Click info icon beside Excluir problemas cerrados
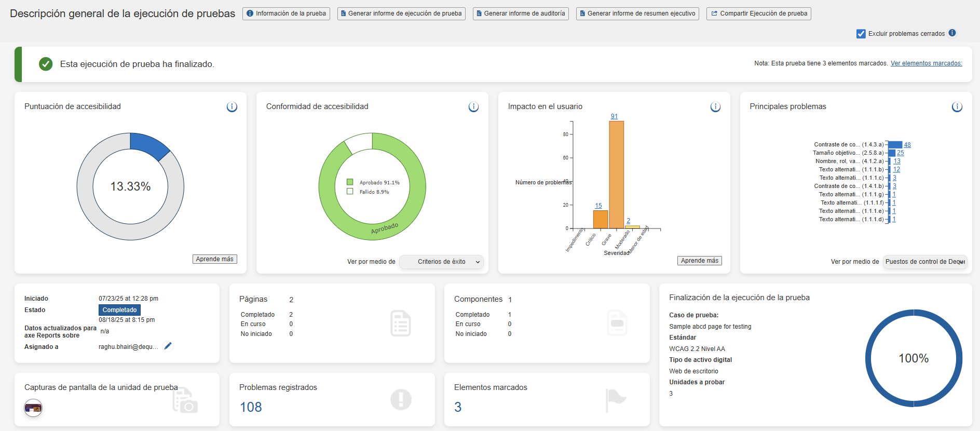980x431 pixels. point(952,33)
